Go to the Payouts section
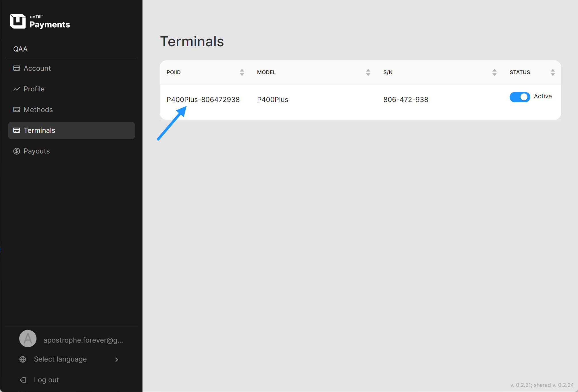Screen dimensions: 578x392 (37, 151)
